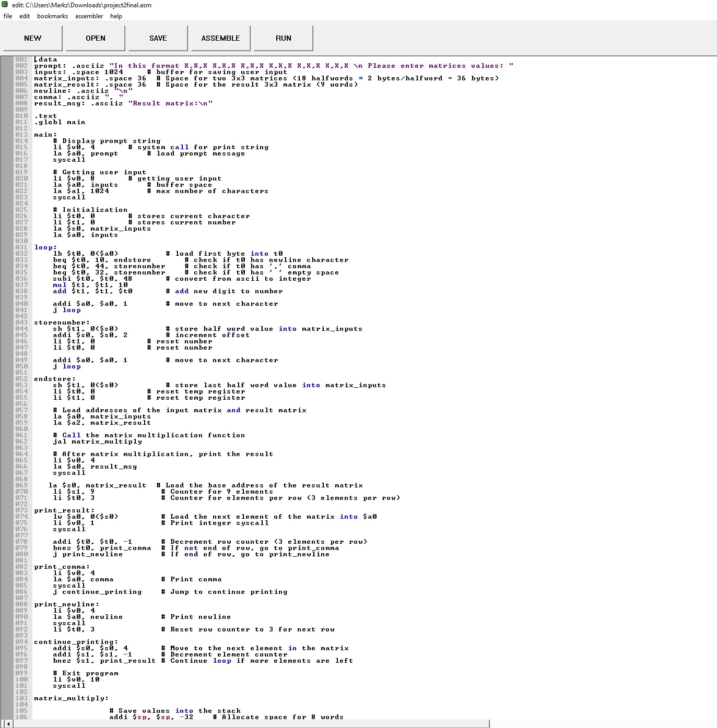
Task: Save project2final.asm with the SAVE button
Action: [158, 38]
